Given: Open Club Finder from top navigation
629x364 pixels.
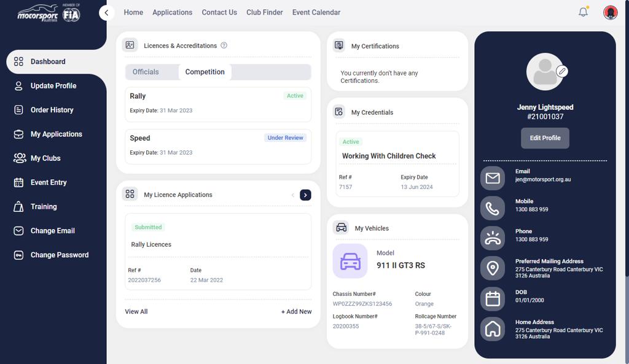Looking at the screenshot, I should (265, 12).
